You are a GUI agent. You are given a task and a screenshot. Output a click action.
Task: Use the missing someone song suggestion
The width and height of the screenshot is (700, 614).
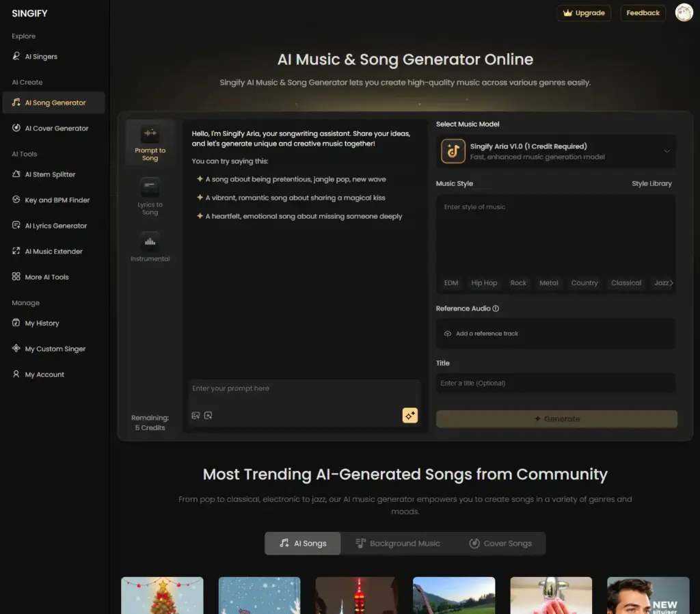click(x=304, y=216)
